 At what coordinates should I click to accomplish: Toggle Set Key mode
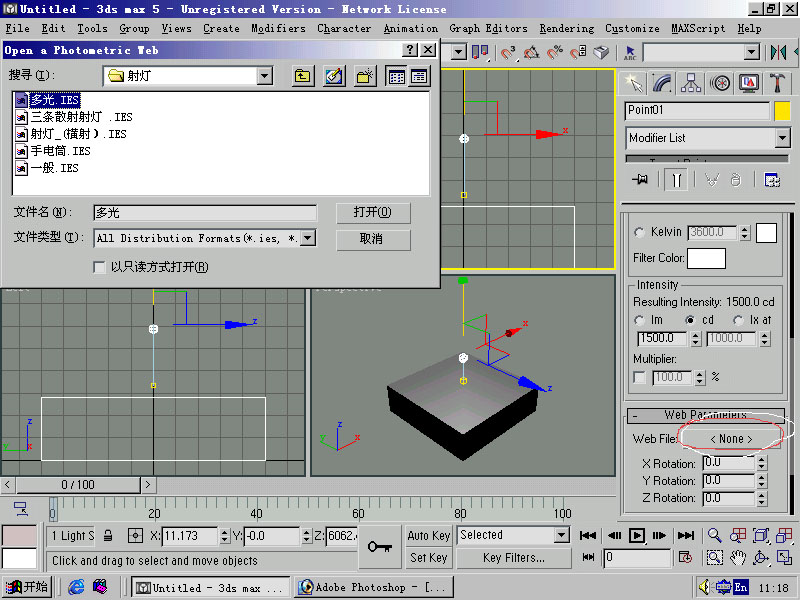tap(429, 558)
